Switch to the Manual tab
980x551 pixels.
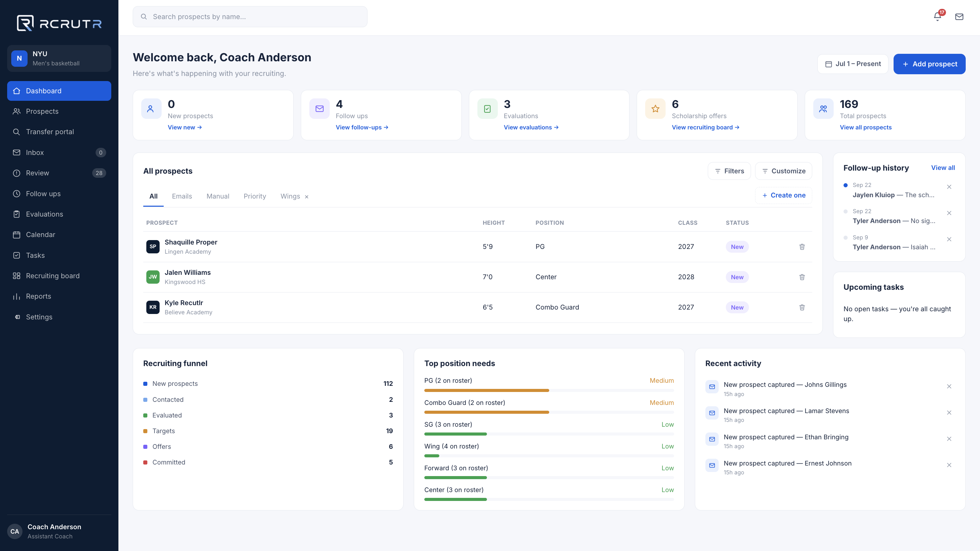click(218, 196)
